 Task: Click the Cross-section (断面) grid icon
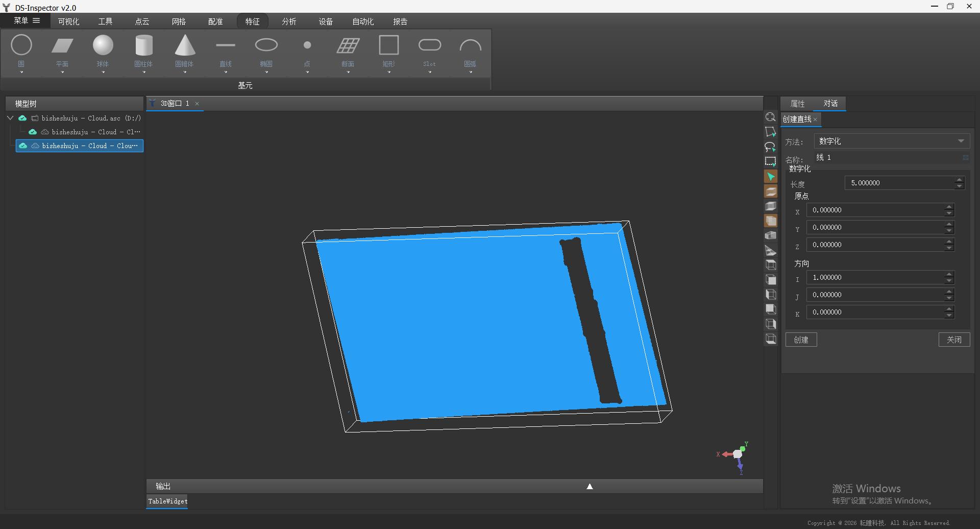point(348,45)
